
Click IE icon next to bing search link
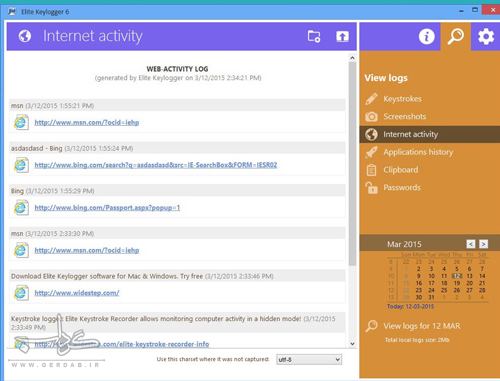point(21,165)
